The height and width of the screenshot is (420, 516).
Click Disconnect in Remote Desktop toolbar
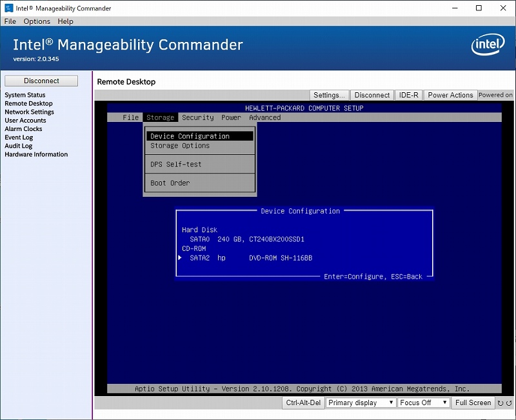(x=372, y=95)
